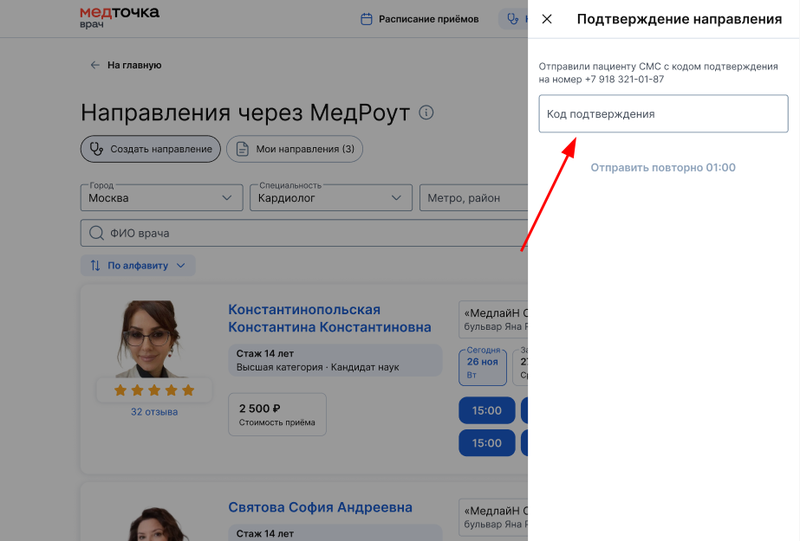
Task: Click the 'Отправить повторно' resend link
Action: click(x=663, y=167)
